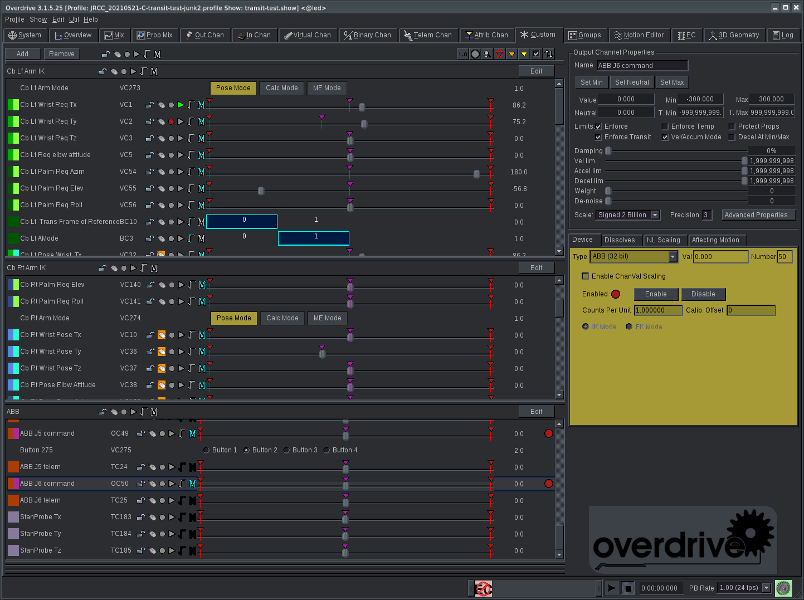Click the Set Neutral button
This screenshot has width=804, height=600.
[632, 83]
